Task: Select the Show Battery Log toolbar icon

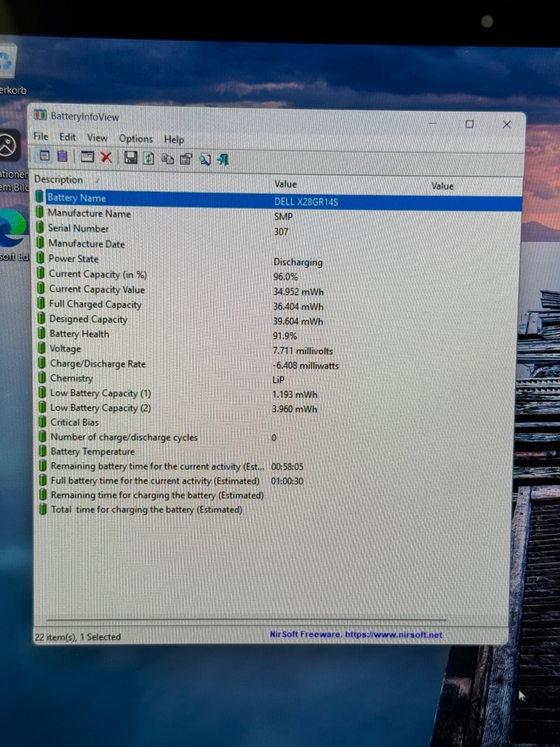Action: click(62, 156)
